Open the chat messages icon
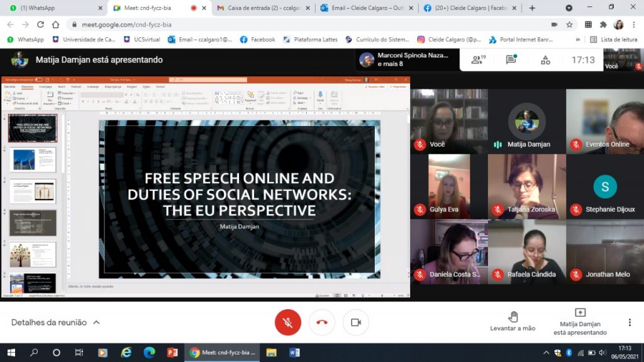644x362 pixels. pyautogui.click(x=511, y=60)
